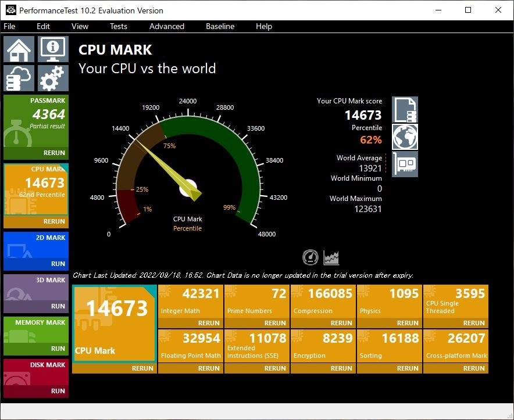Click the World Maximum 123631 value
The image size is (514, 420).
(x=368, y=209)
